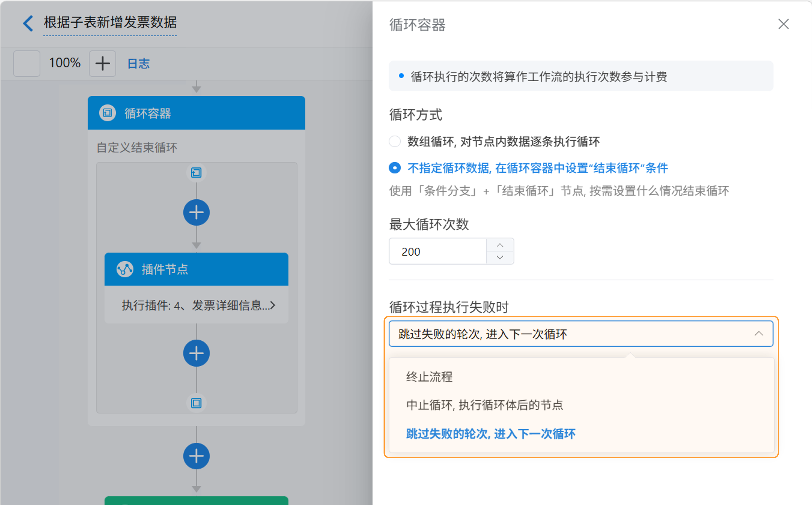This screenshot has height=505, width=812.
Task: Add node after the loop container
Action: [x=196, y=456]
